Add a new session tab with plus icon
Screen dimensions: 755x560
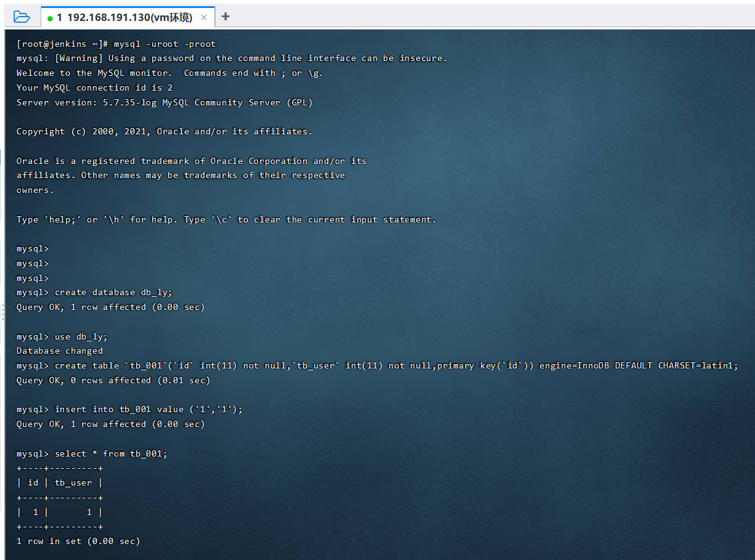225,17
